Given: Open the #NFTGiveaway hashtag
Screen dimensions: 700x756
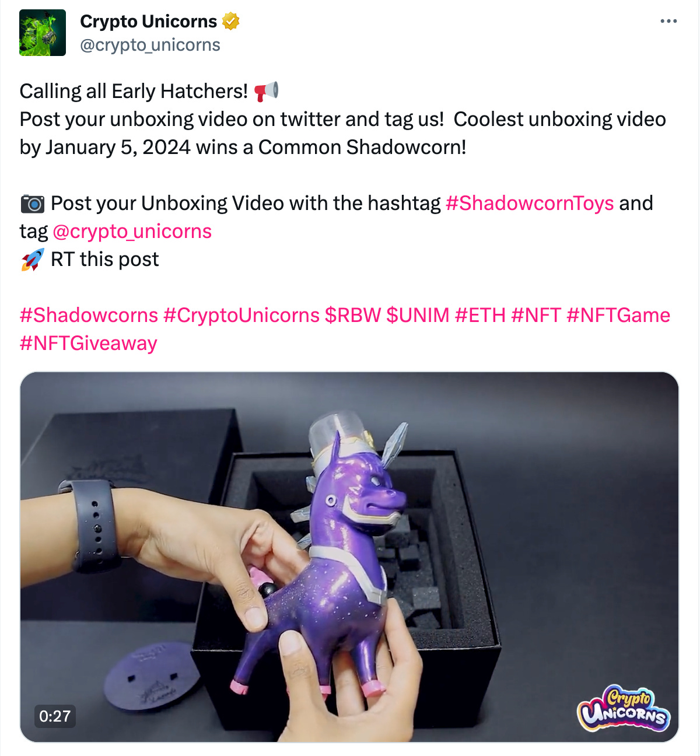Looking at the screenshot, I should click(89, 343).
